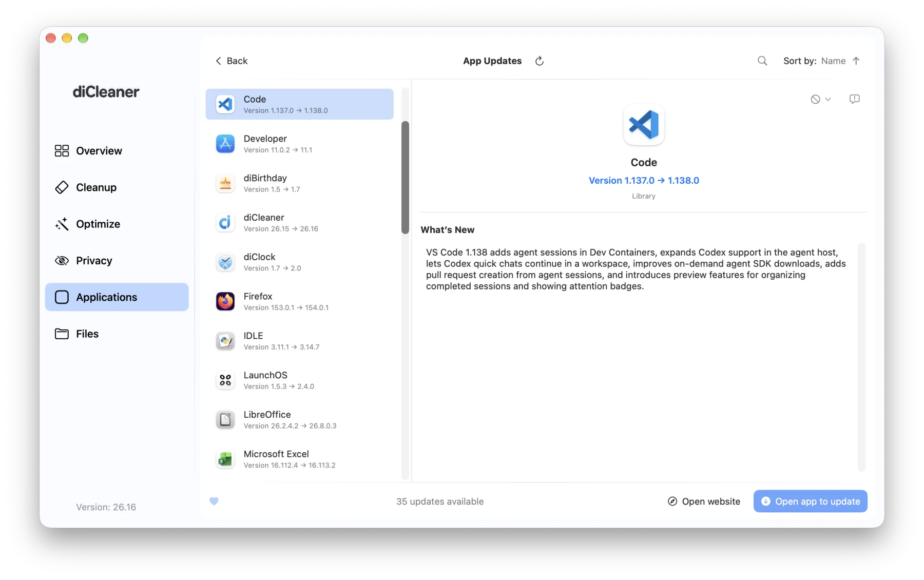Viewport: 924px width, 580px height.
Task: Click the heart icon at bottom
Action: point(214,501)
